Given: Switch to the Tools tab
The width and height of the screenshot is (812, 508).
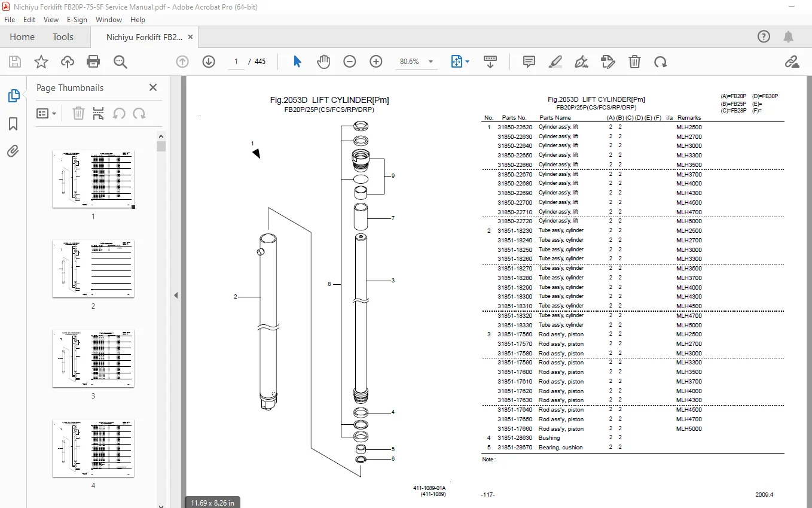Looking at the screenshot, I should click(x=63, y=37).
